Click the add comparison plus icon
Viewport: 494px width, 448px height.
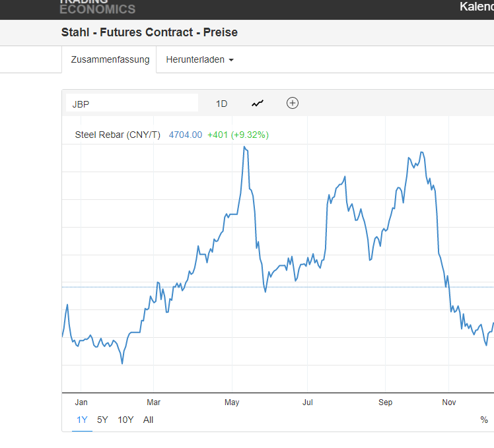tap(293, 103)
